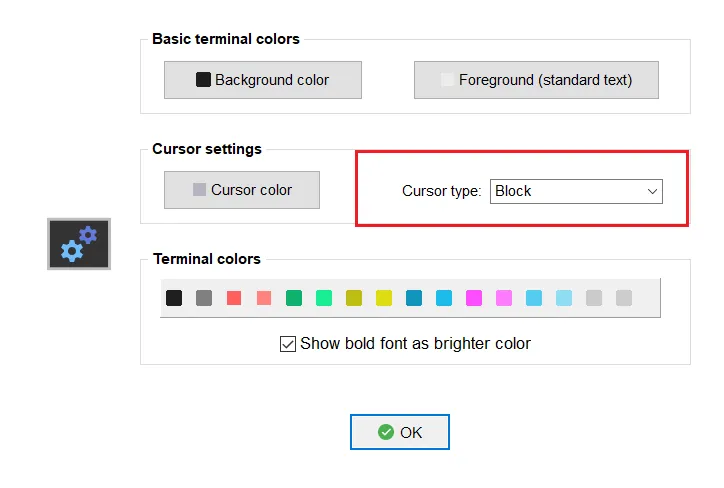Expand the Cursor type dropdown
The image size is (724, 488).
tap(576, 191)
